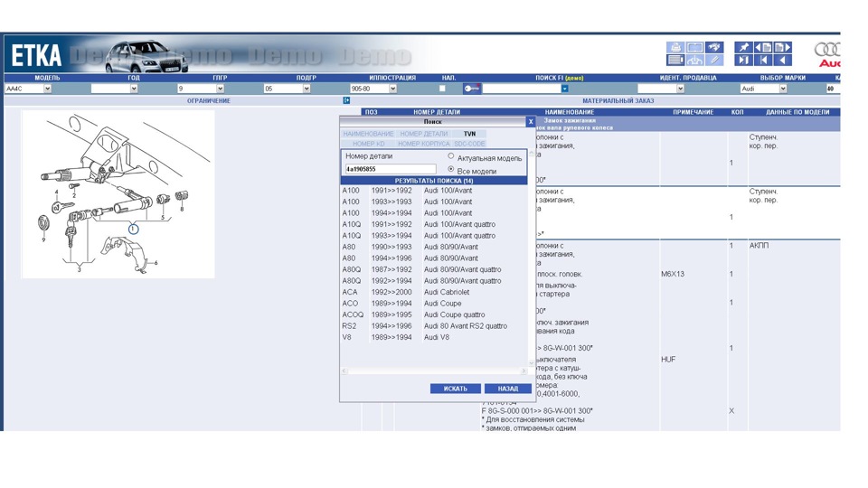The width and height of the screenshot is (868, 488).
Task: Click the scales icon in the toolbar
Action: (694, 60)
